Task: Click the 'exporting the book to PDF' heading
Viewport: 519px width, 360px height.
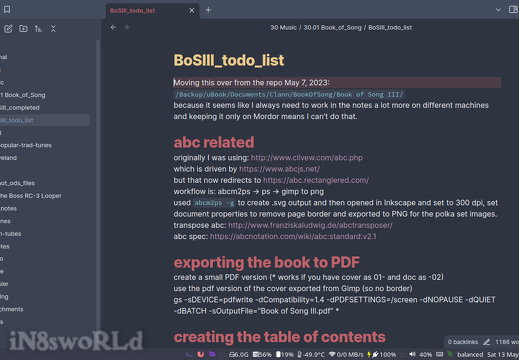Action: coord(266,263)
